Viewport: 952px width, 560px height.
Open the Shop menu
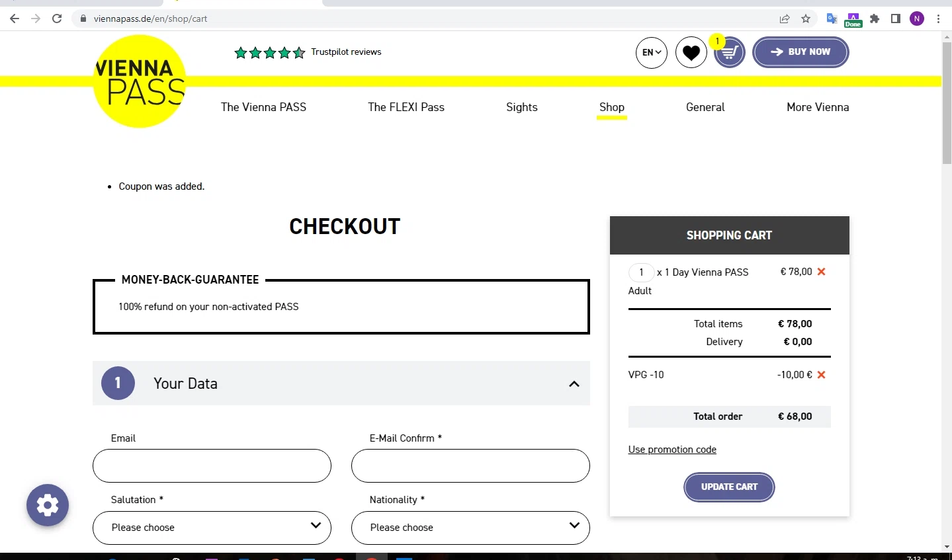point(612,107)
